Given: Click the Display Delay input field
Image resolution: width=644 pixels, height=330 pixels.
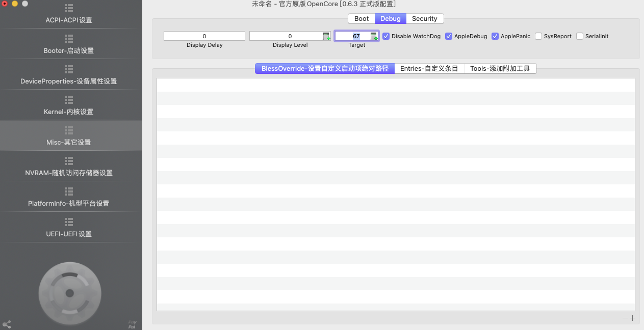Looking at the screenshot, I should tap(204, 36).
